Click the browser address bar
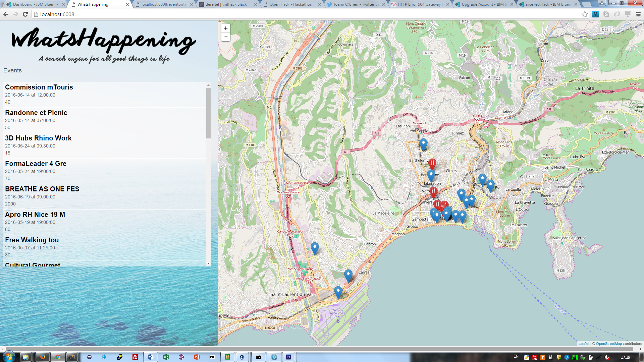 click(x=302, y=14)
